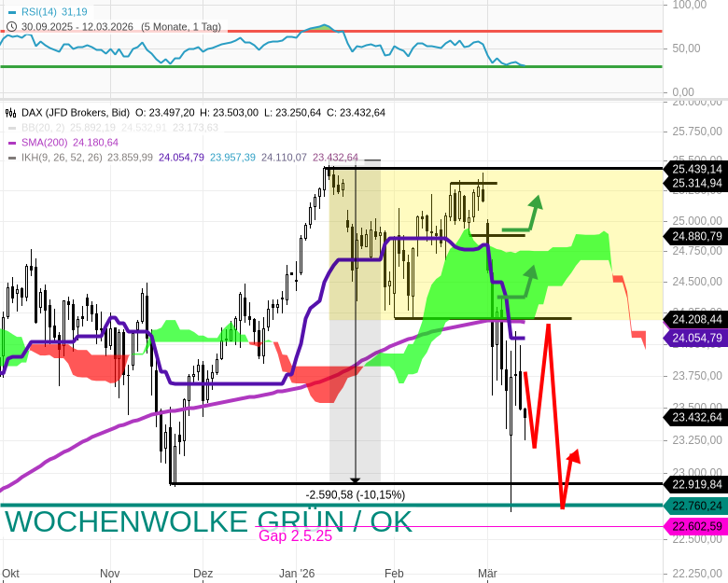Select the teal 22.760,24 price label
Screen dimensions: 728x583
(x=696, y=507)
